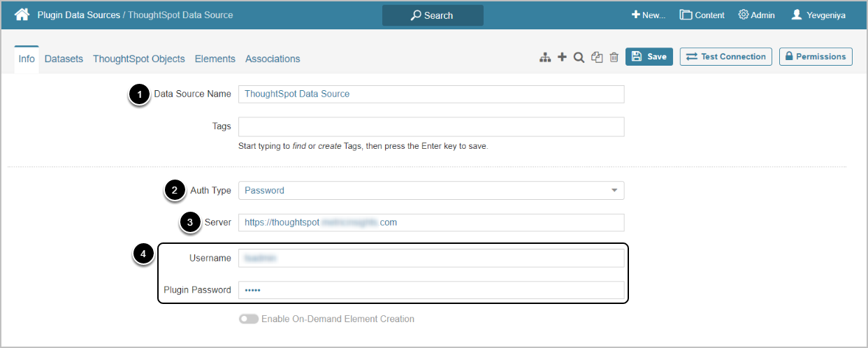
Task: Open the Permissions dialog
Action: (x=816, y=57)
